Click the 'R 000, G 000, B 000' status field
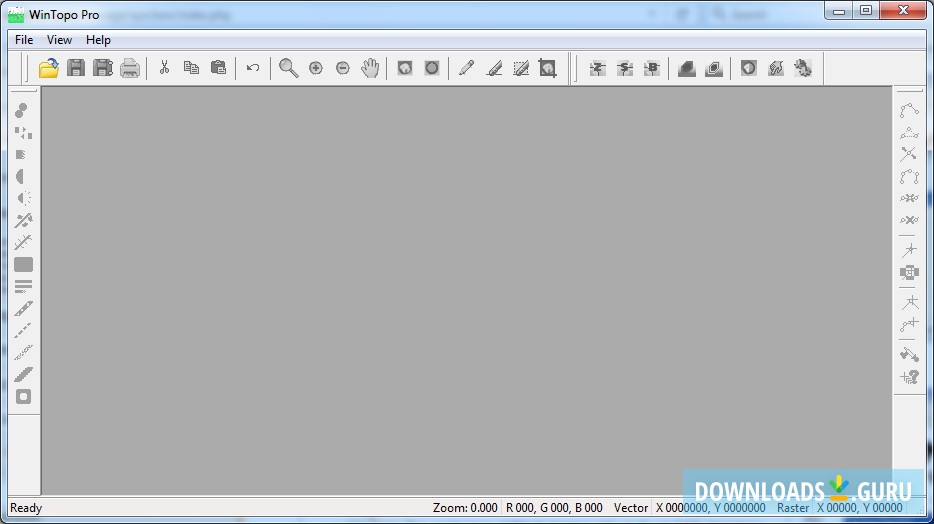 pyautogui.click(x=554, y=508)
